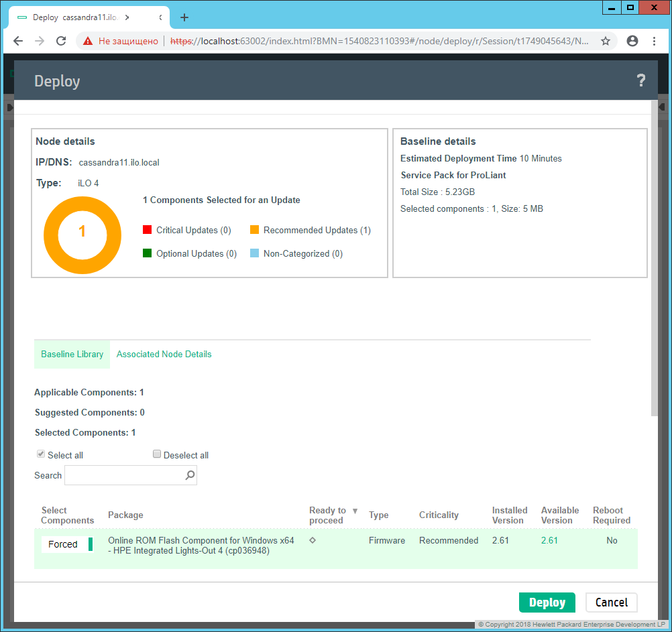
Task: Select the Baseline Library tab
Action: click(72, 354)
